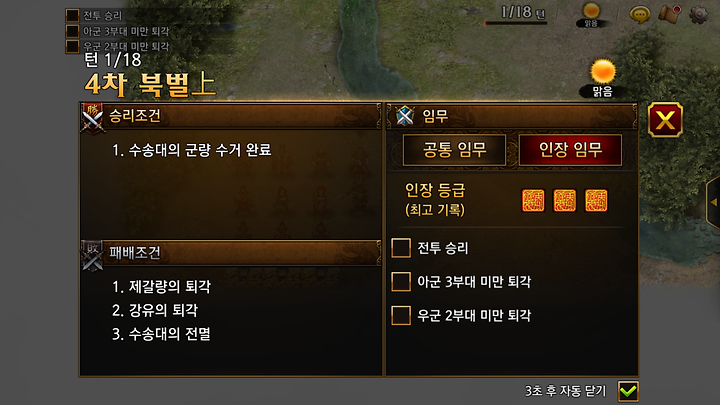Toggle the 우군 2부대 미만 퇴각 checkbox

[x=401, y=315]
